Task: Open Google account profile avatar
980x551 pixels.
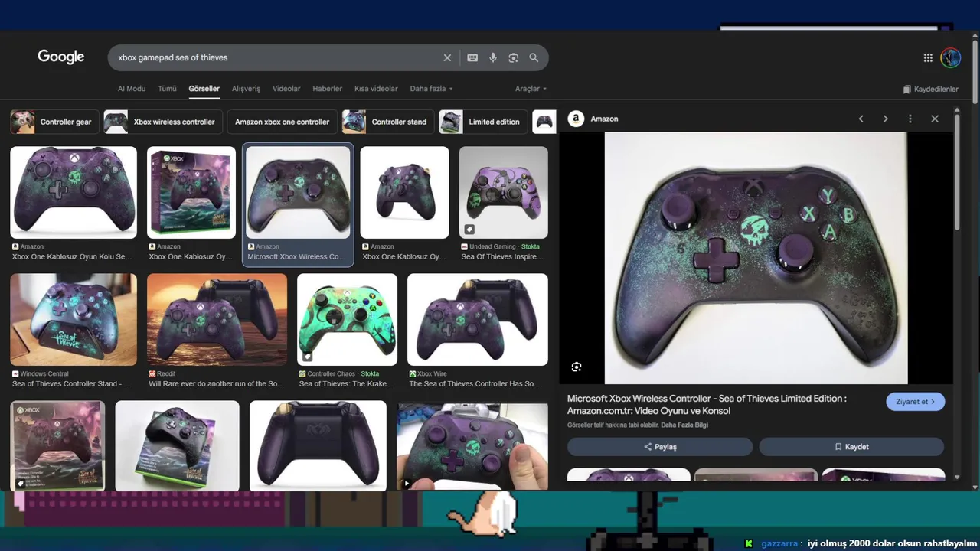Action: (951, 57)
